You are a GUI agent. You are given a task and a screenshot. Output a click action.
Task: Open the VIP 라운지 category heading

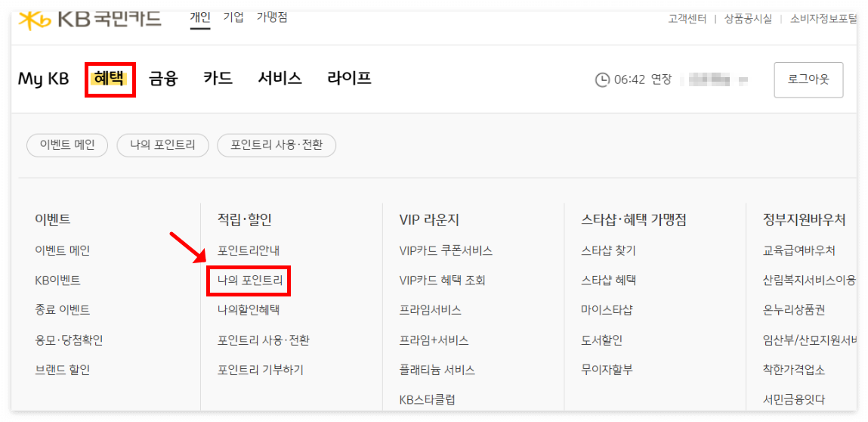(x=429, y=221)
